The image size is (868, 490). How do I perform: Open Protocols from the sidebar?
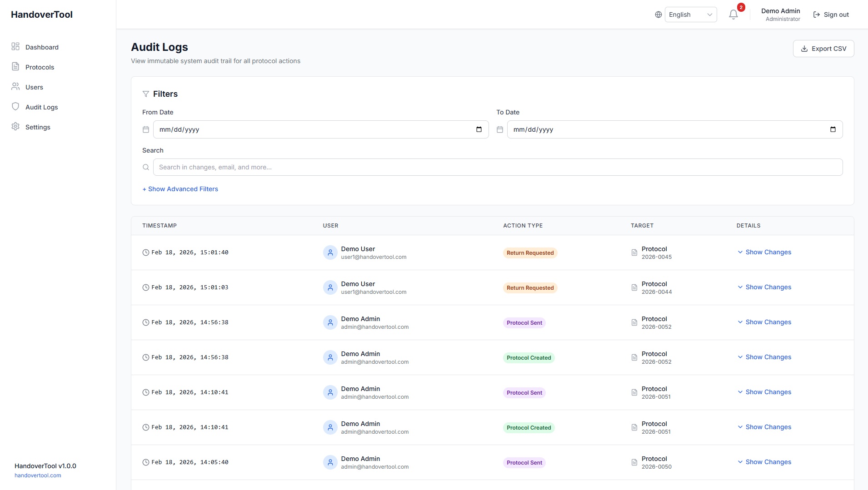(x=40, y=67)
